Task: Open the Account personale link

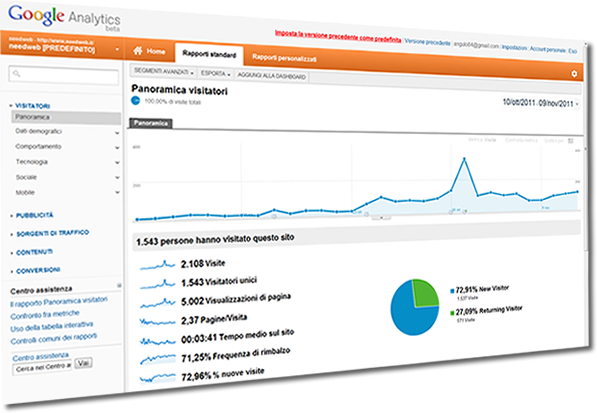Action: [x=548, y=49]
